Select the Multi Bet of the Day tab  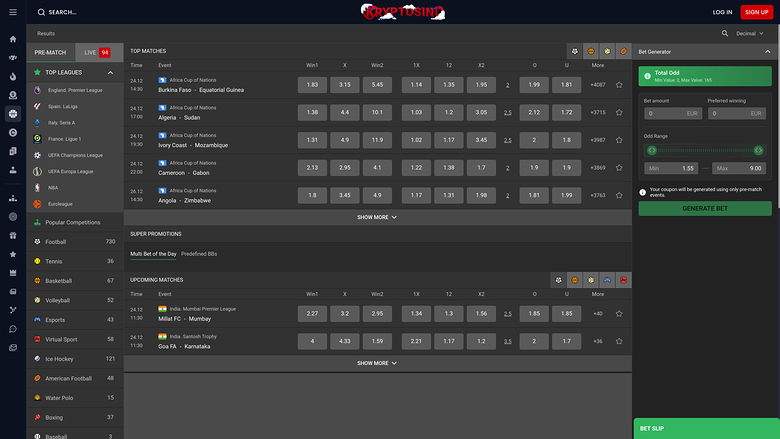pos(153,254)
